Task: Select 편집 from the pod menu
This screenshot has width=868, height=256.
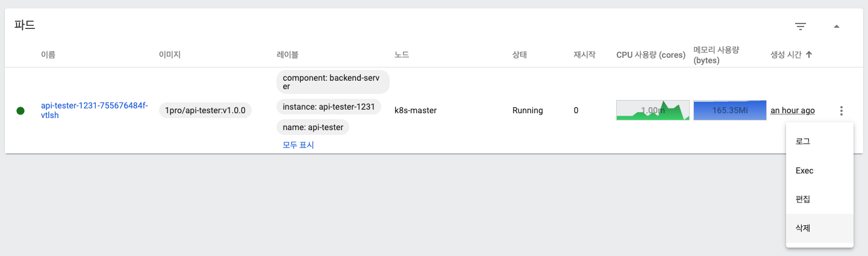Action: click(x=803, y=199)
